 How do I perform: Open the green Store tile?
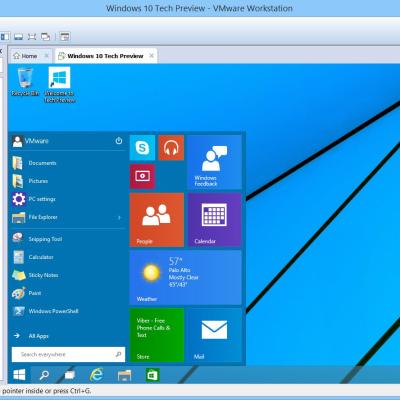[157, 335]
